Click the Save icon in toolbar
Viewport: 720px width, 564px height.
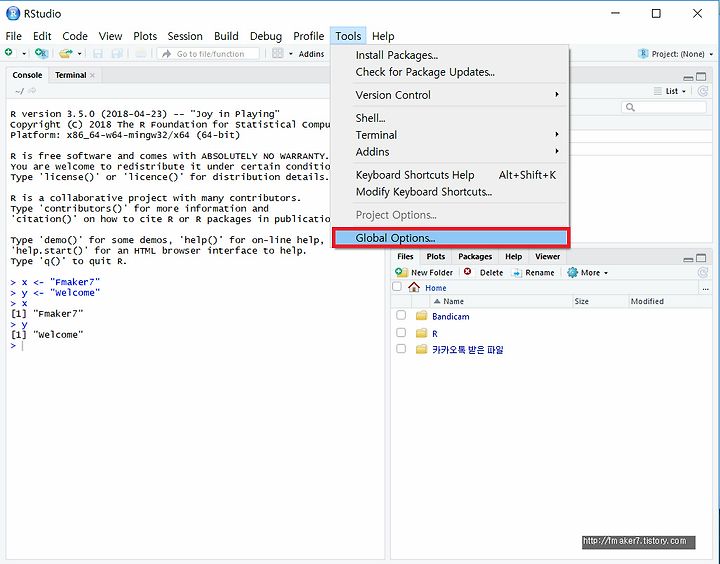click(98, 54)
